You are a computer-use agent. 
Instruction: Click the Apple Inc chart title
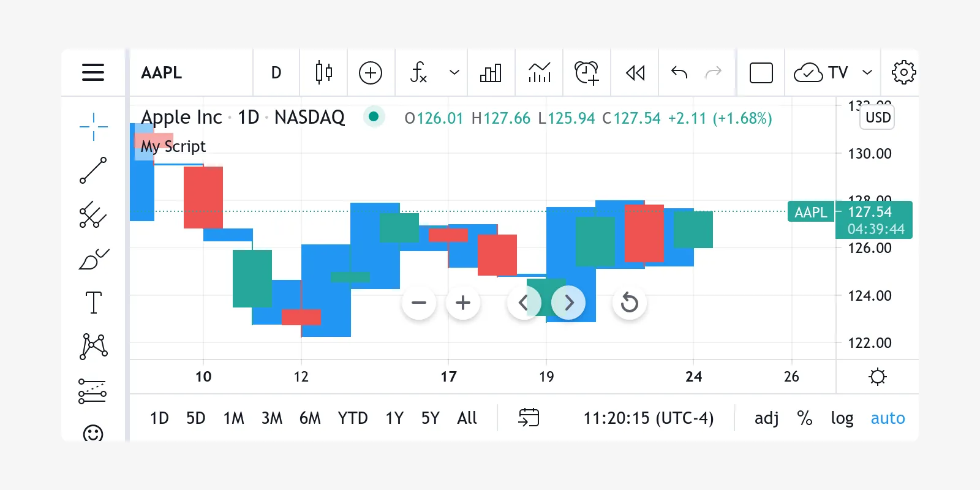(x=181, y=117)
